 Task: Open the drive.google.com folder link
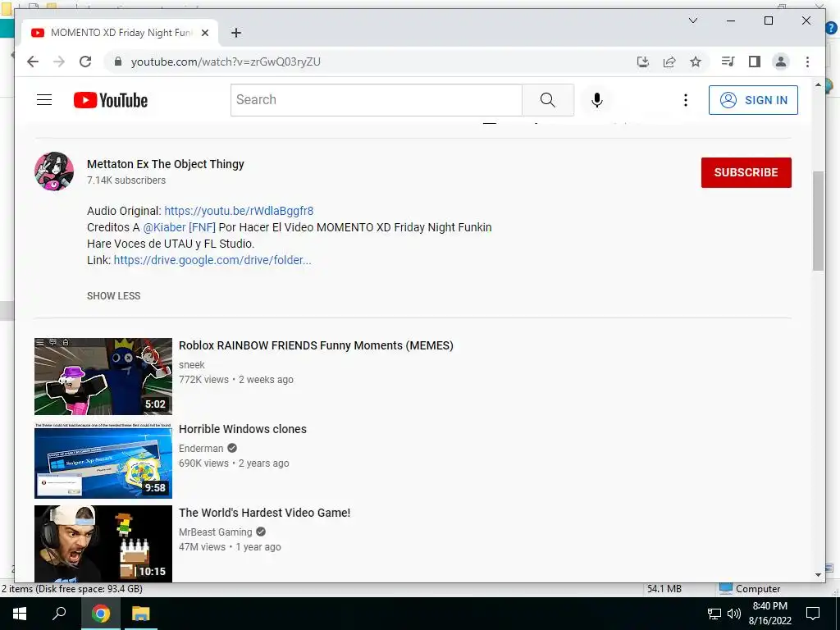pos(212,260)
